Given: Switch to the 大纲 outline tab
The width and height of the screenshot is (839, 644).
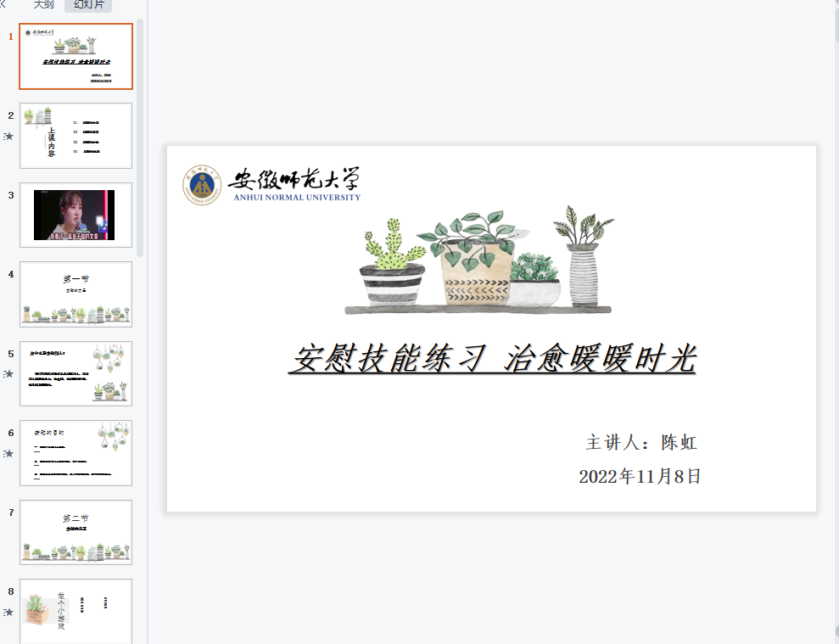Looking at the screenshot, I should [43, 5].
